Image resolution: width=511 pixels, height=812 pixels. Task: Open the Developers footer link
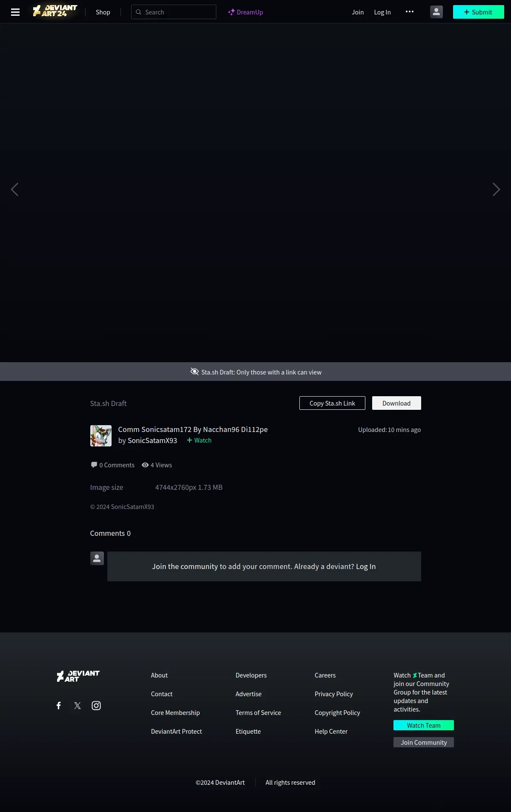tap(251, 675)
